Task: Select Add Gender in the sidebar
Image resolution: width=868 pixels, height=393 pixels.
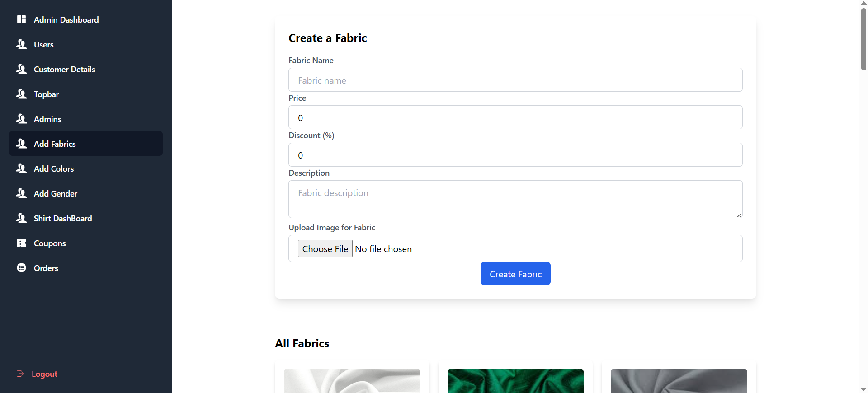Action: click(x=56, y=193)
